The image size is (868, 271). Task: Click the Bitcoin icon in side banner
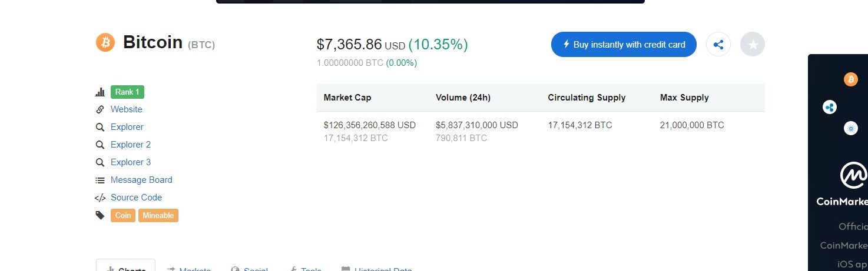851,79
